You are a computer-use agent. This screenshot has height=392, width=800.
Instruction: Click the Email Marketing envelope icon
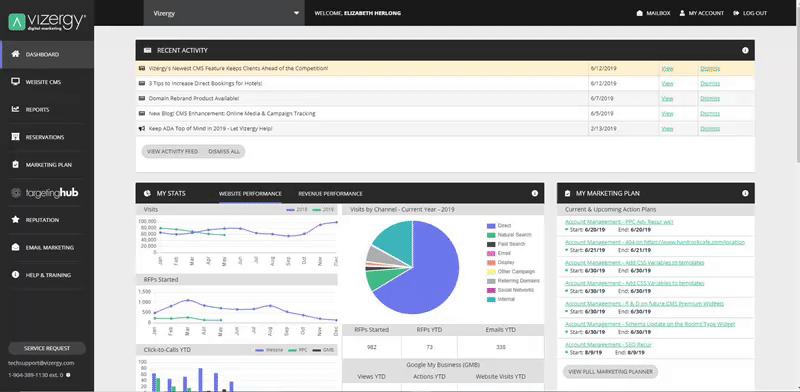[15, 247]
